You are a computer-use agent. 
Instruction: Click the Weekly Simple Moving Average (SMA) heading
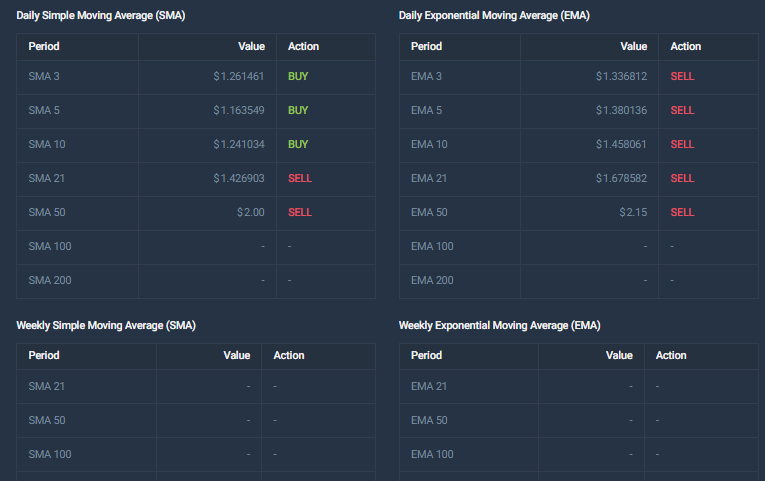click(106, 325)
